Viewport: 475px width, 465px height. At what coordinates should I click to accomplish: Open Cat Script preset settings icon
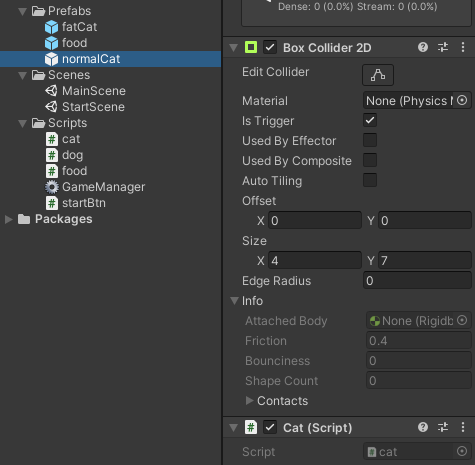click(x=443, y=427)
